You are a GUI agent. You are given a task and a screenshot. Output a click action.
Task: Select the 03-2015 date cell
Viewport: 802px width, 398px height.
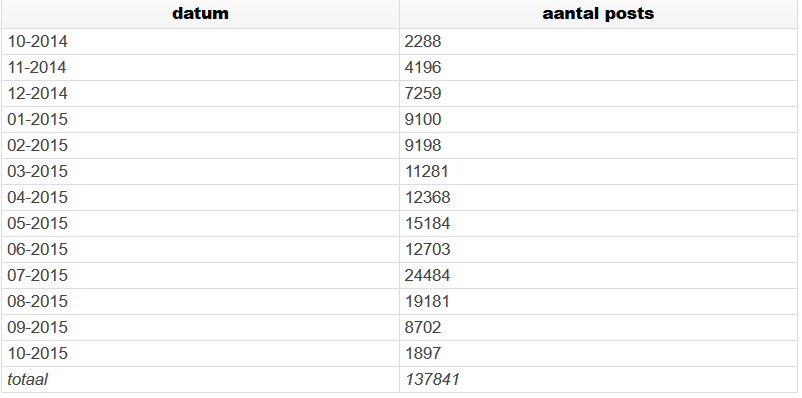[x=200, y=171]
